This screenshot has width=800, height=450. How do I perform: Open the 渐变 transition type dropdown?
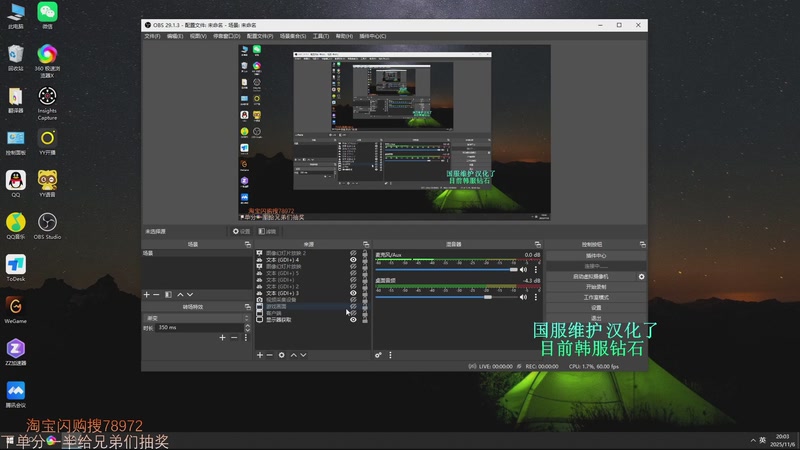(195, 318)
